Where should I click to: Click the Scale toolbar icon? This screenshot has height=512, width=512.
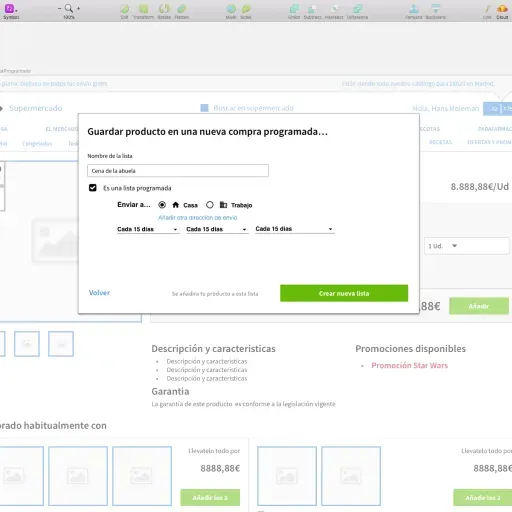[246, 9]
